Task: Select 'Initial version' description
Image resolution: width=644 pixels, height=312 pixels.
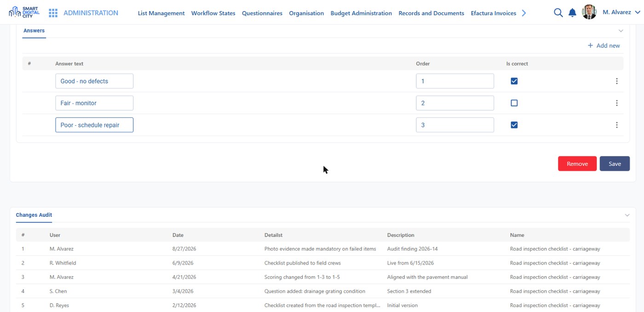Action: [402, 305]
